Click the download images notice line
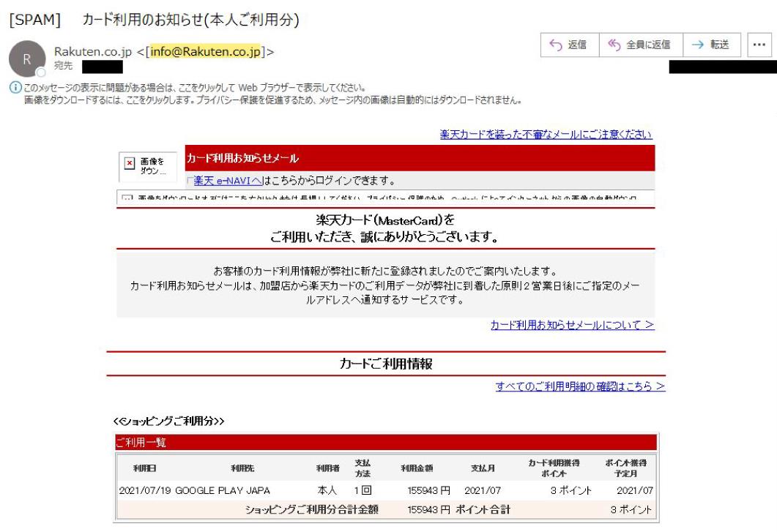Screen dimensions: 777x532 [x=273, y=100]
